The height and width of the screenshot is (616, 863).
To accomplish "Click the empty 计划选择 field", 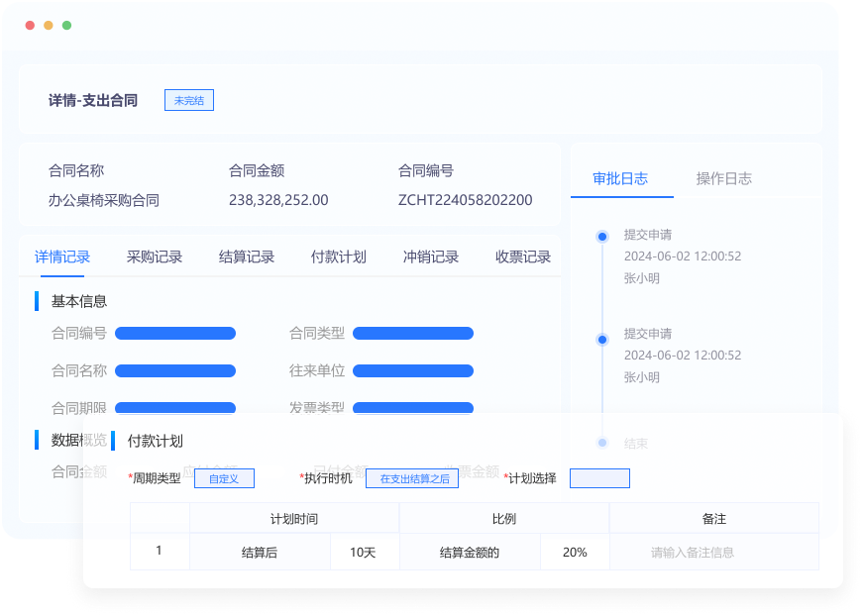I will pos(599,478).
